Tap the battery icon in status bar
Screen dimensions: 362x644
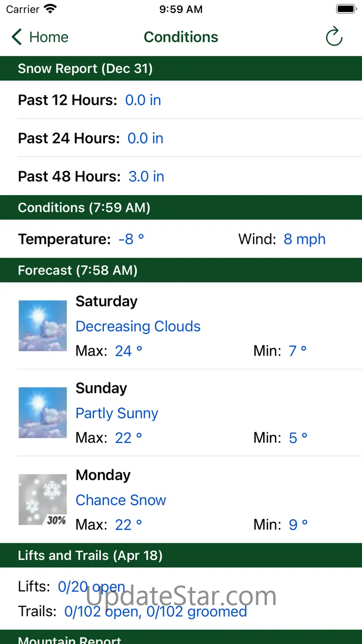[346, 9]
